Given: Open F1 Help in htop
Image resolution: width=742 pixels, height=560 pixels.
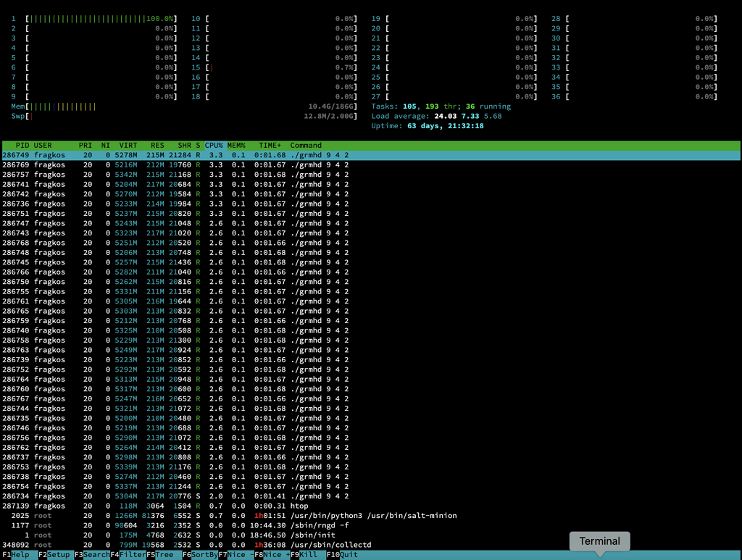Looking at the screenshot, I should click(x=16, y=555).
